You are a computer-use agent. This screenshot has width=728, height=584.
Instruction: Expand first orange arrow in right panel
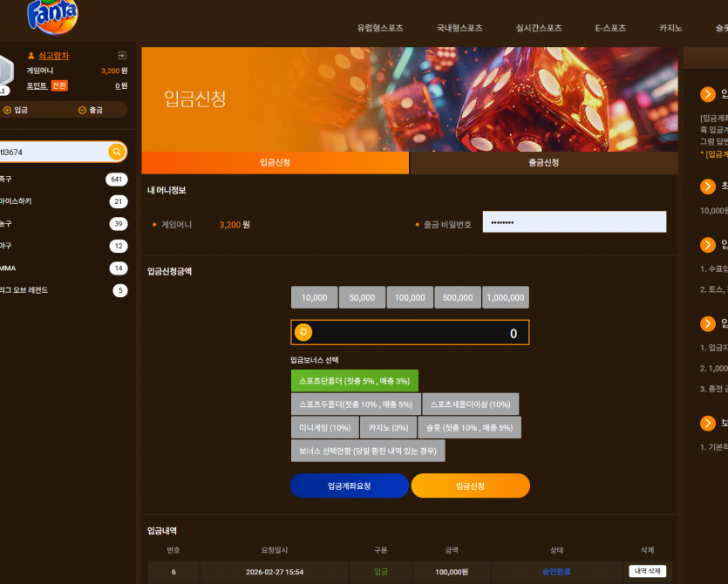(708, 94)
